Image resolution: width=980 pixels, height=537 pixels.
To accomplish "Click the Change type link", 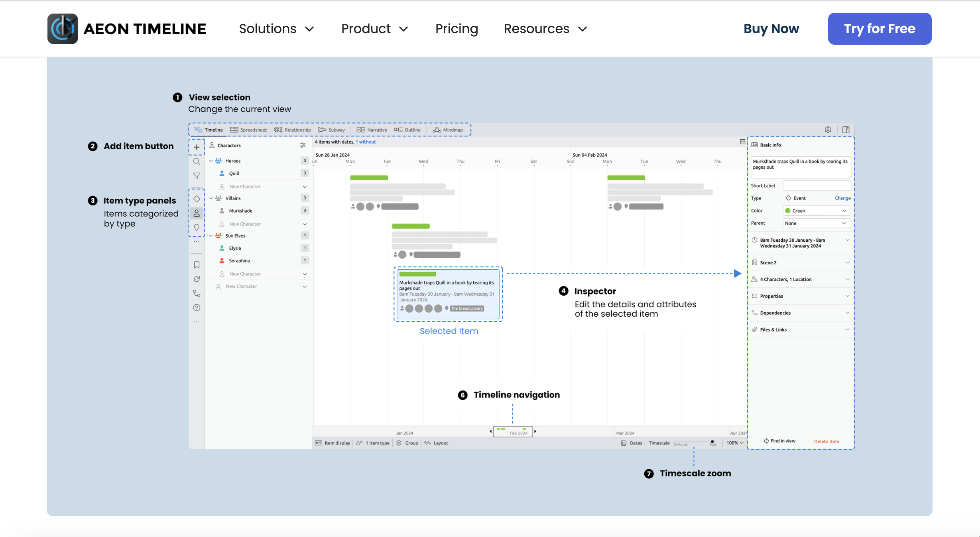I will coord(842,198).
